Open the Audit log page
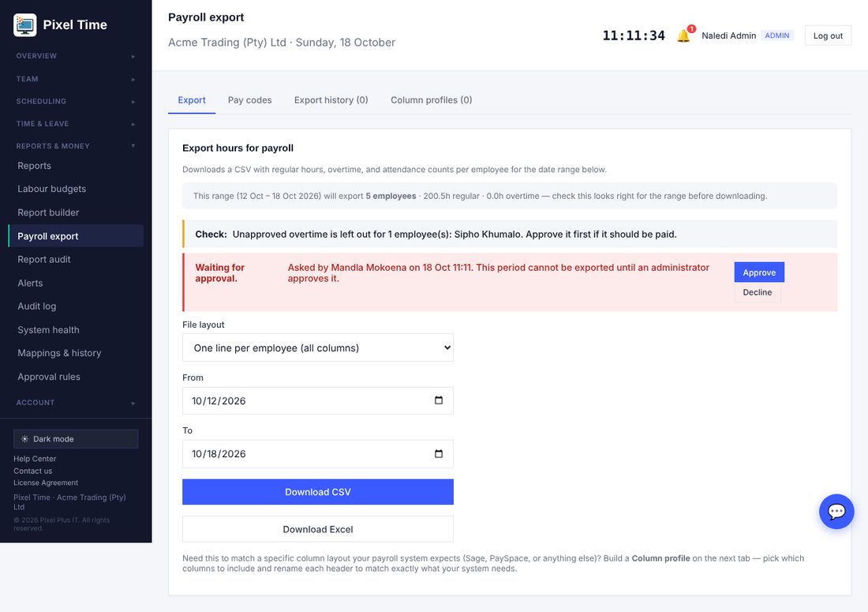 [76, 306]
